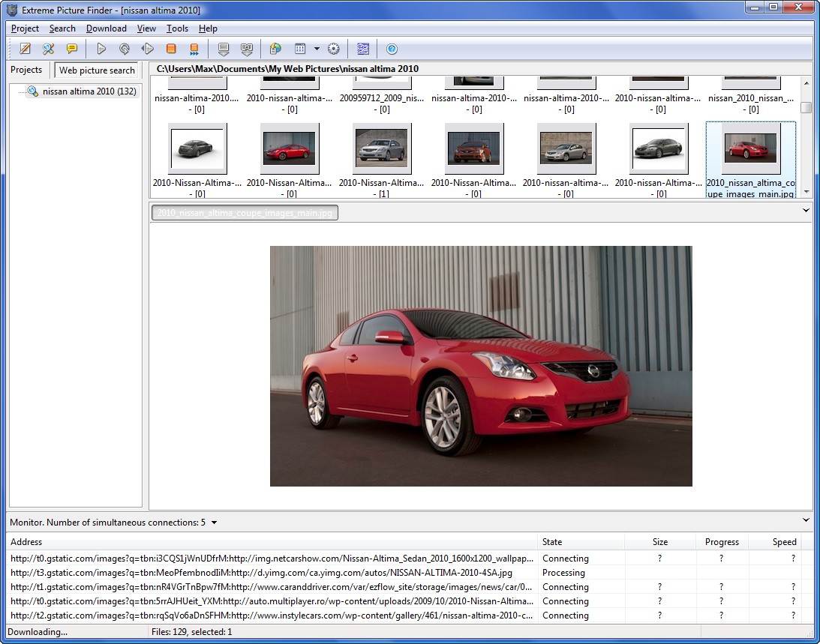
Task: Collapse the Monitor panel chevron
Action: [806, 520]
